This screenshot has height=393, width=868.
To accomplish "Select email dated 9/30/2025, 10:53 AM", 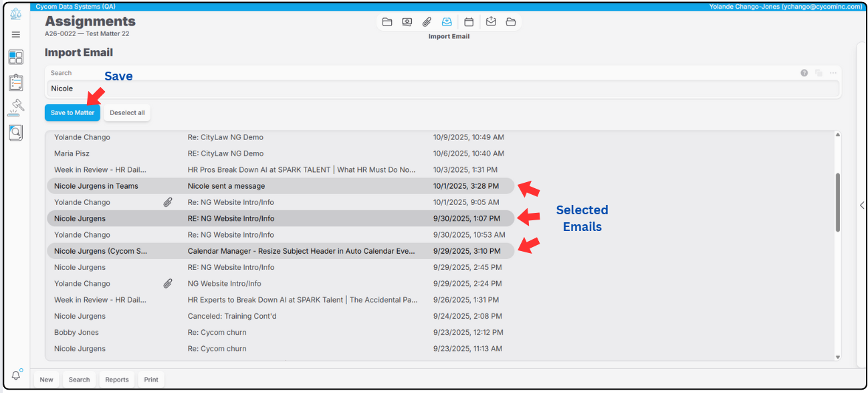I will tap(281, 234).
